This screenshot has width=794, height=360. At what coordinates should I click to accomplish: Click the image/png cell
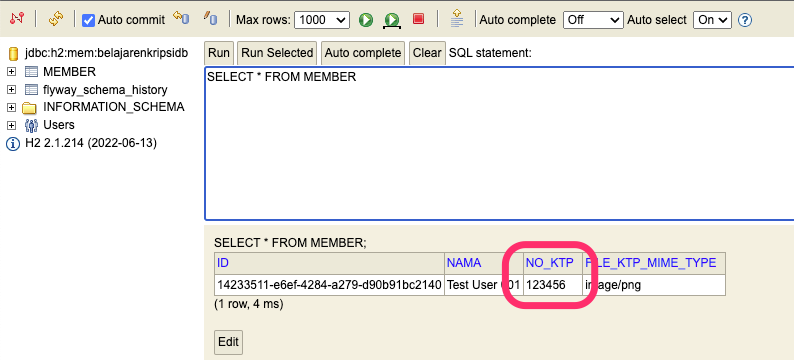[x=654, y=285]
